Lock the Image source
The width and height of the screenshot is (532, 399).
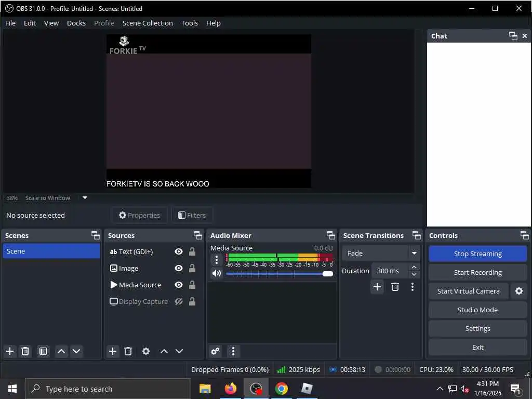point(192,268)
